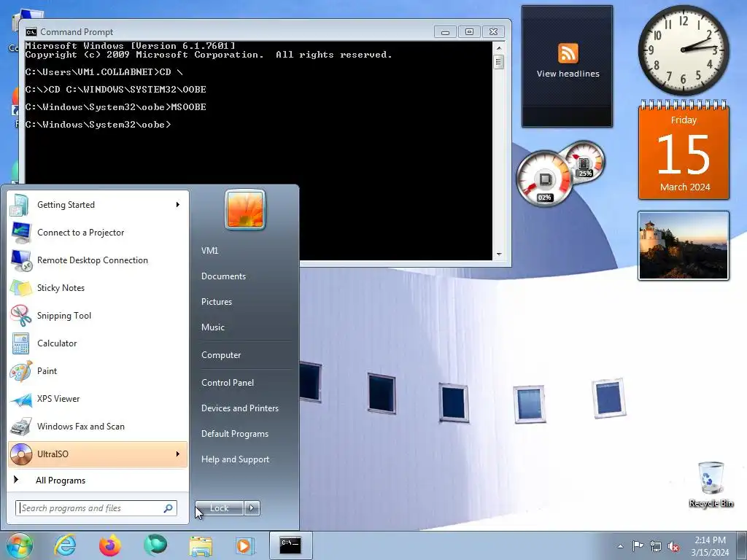The width and height of the screenshot is (747, 560).
Task: Click the Show desktop strip on the taskbar
Action: [x=742, y=545]
